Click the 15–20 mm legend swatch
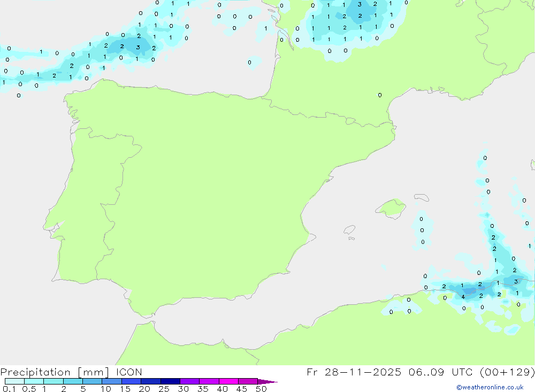The width and height of the screenshot is (535, 392). (131, 381)
